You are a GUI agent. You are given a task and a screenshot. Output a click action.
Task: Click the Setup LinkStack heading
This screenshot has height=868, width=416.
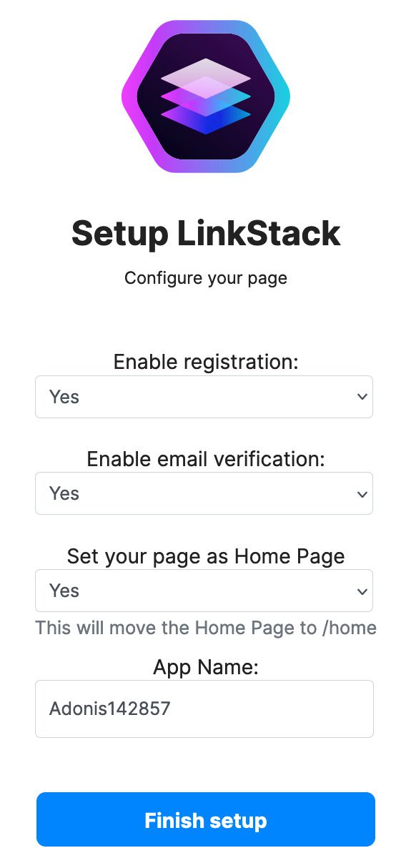[x=205, y=233]
